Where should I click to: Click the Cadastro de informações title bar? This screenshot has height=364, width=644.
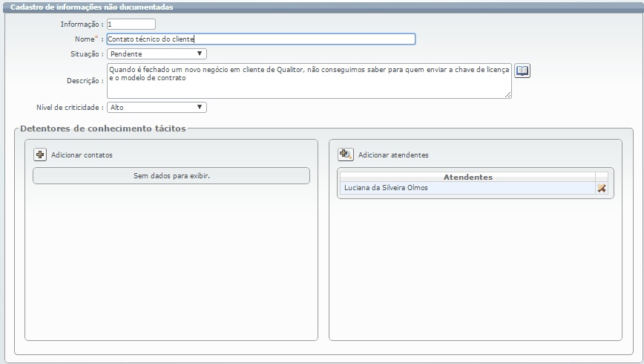coord(322,7)
